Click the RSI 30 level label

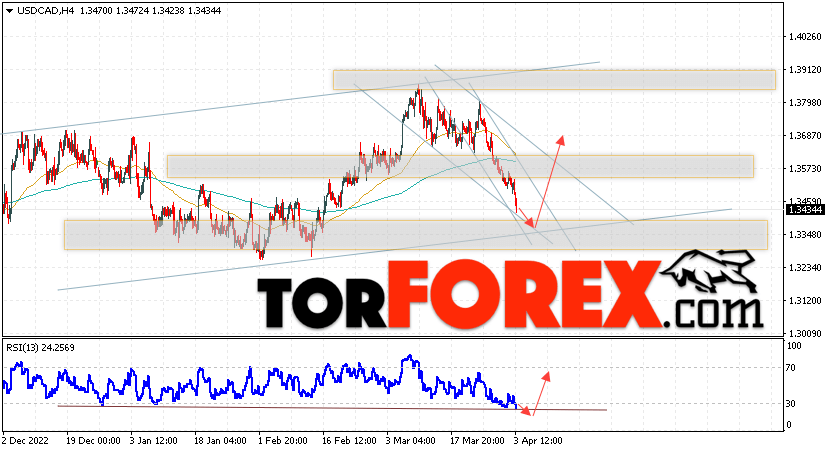point(791,404)
